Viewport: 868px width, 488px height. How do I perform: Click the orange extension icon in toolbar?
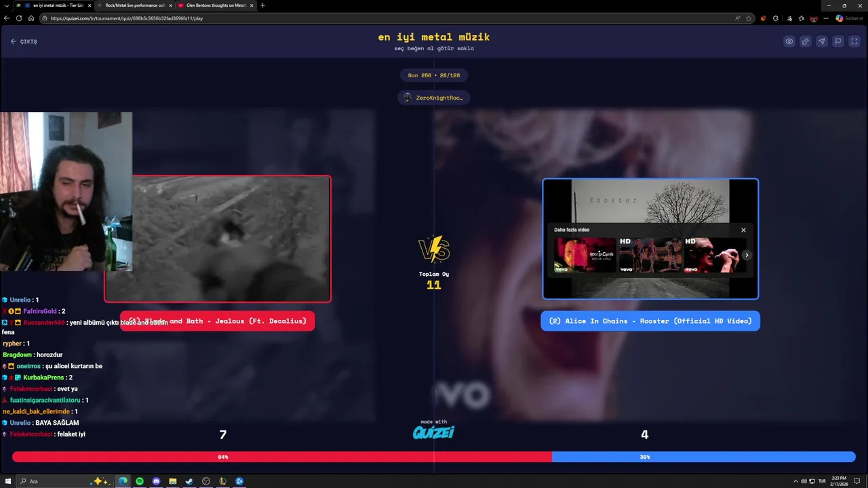[x=764, y=18]
